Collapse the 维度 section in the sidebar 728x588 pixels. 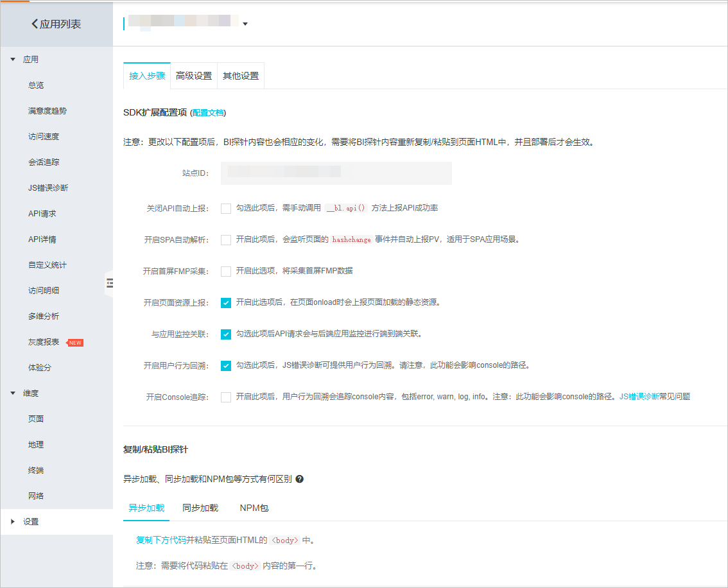click(x=13, y=393)
